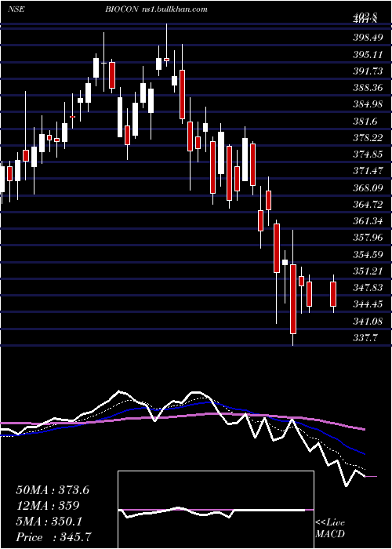Click the 398.49 price axis label

point(368,38)
